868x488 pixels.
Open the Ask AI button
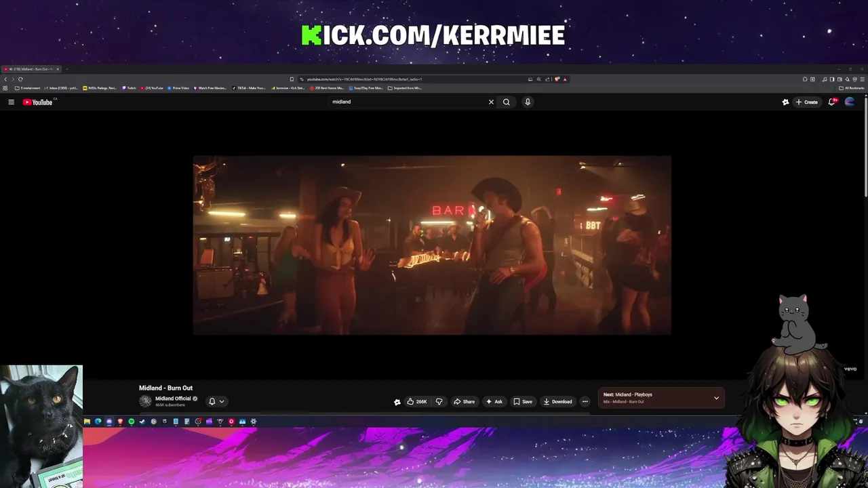click(494, 401)
